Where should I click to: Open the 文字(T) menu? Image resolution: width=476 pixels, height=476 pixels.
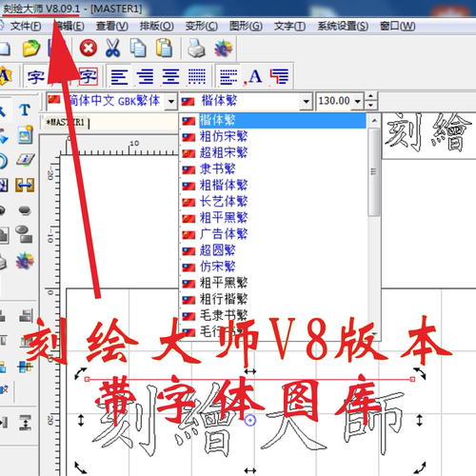tap(289, 26)
